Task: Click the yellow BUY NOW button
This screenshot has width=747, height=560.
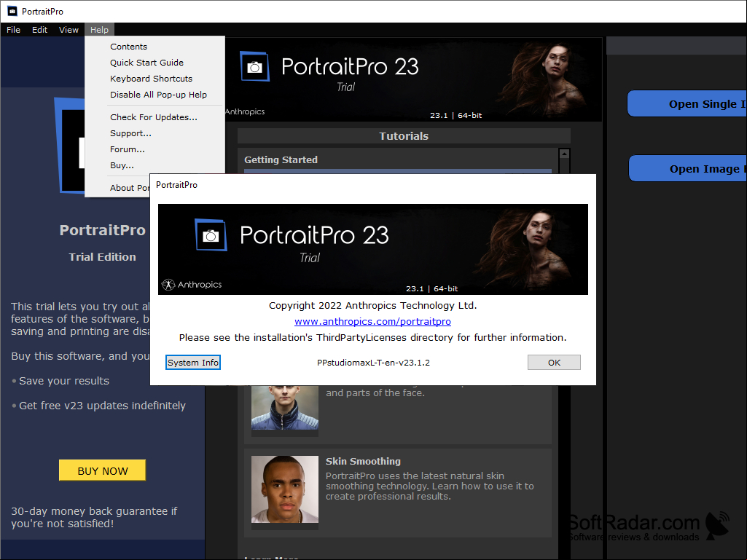Action: 103,470
